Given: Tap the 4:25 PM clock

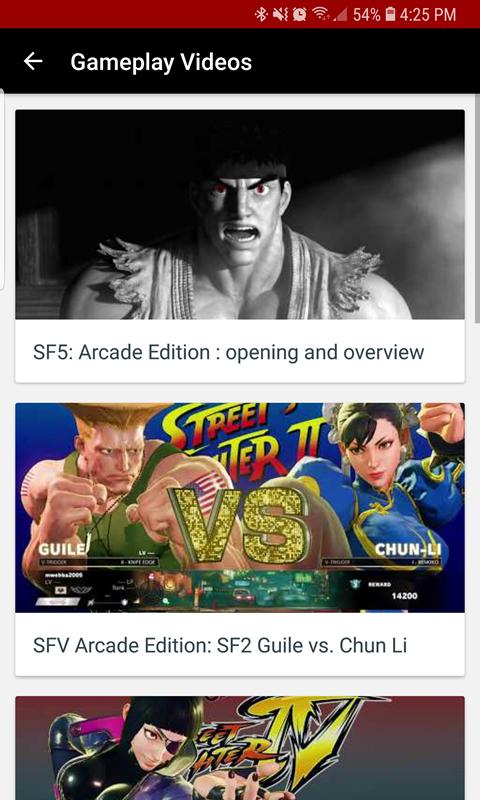Looking at the screenshot, I should point(427,14).
